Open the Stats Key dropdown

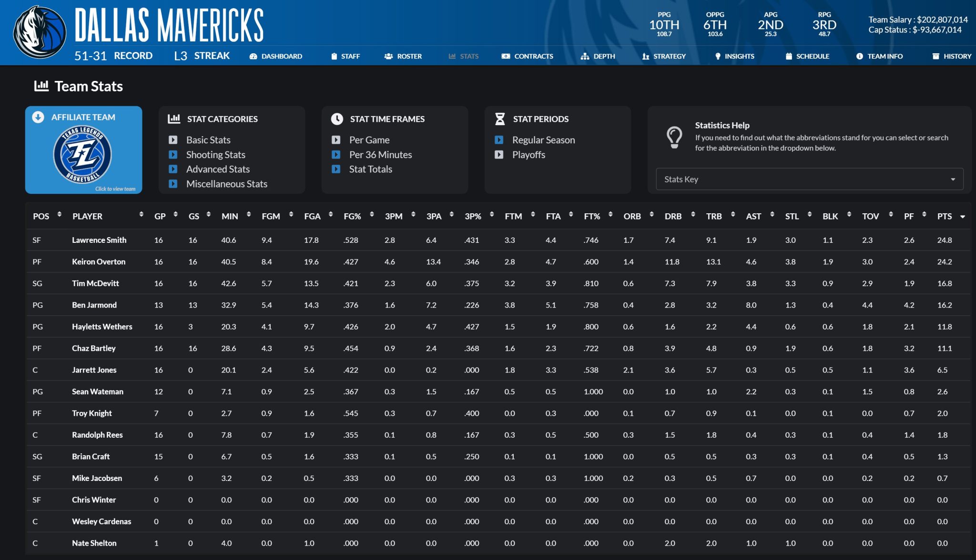coord(809,179)
